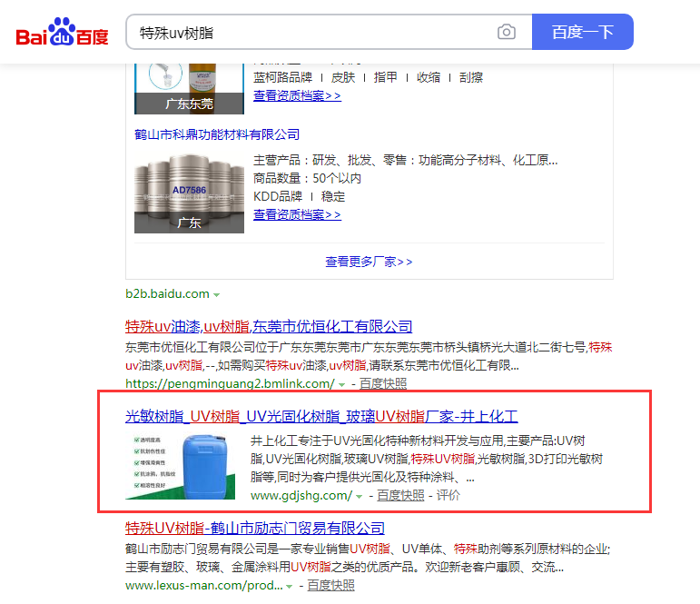The width and height of the screenshot is (700, 604).
Task: Click the 百度一下 search button
Action: click(x=582, y=32)
